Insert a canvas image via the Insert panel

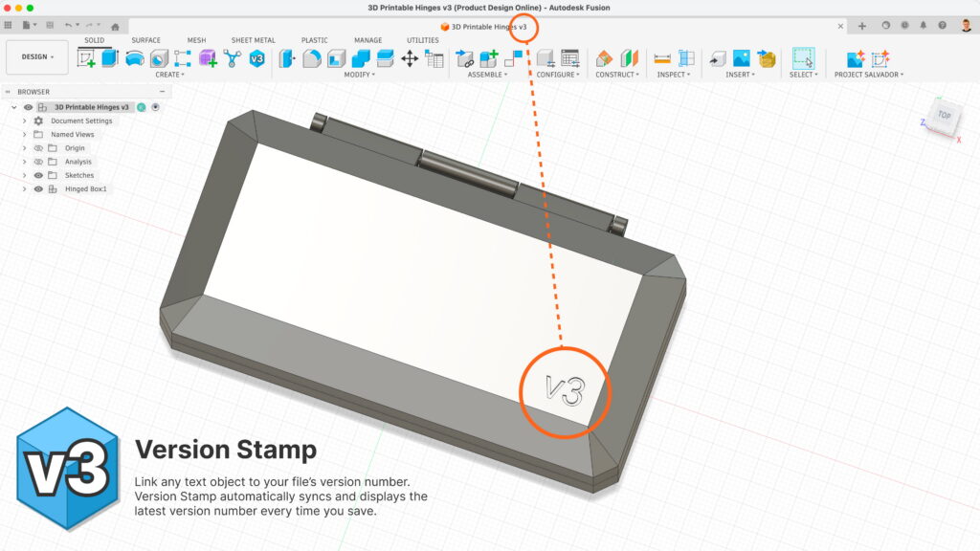pyautogui.click(x=740, y=55)
